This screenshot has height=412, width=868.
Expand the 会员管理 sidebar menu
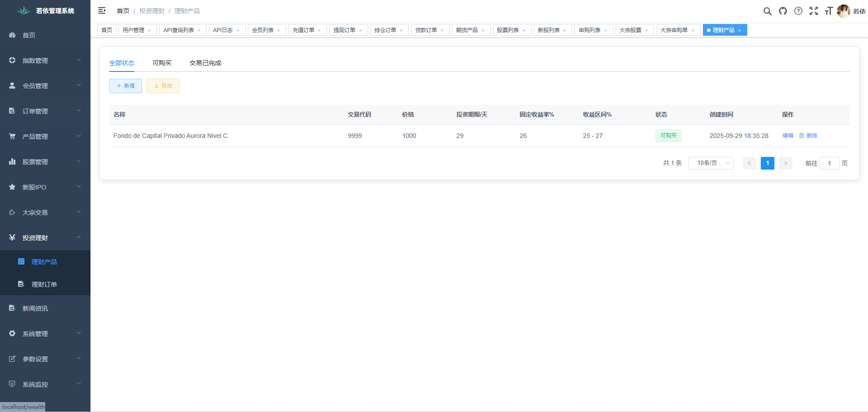point(45,85)
